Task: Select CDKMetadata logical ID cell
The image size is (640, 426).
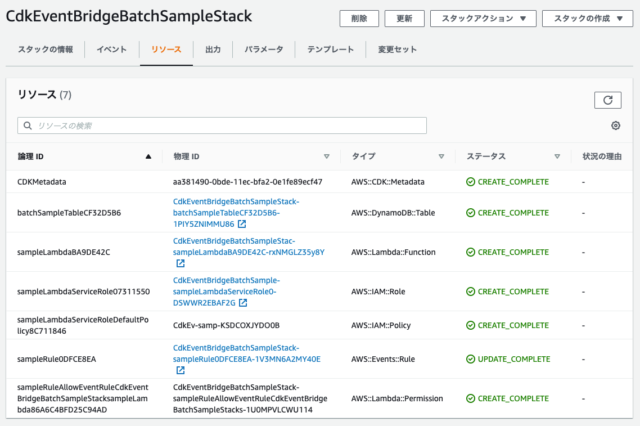Action: click(x=42, y=182)
